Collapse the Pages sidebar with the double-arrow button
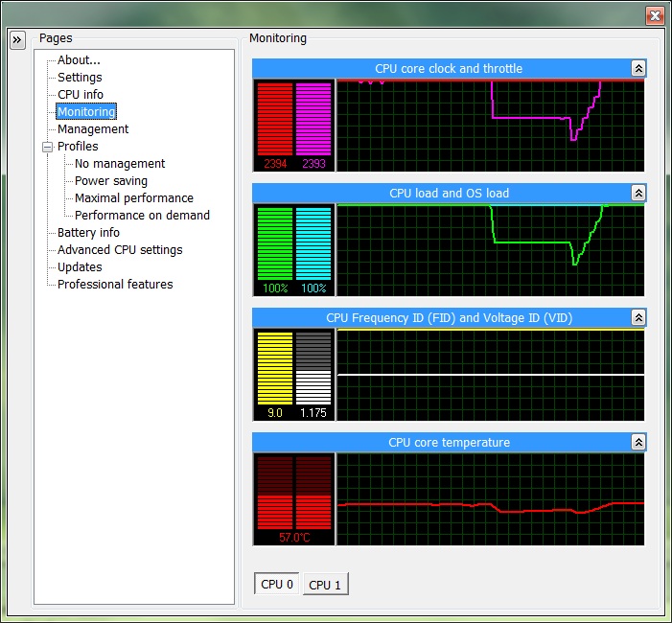 pos(17,40)
